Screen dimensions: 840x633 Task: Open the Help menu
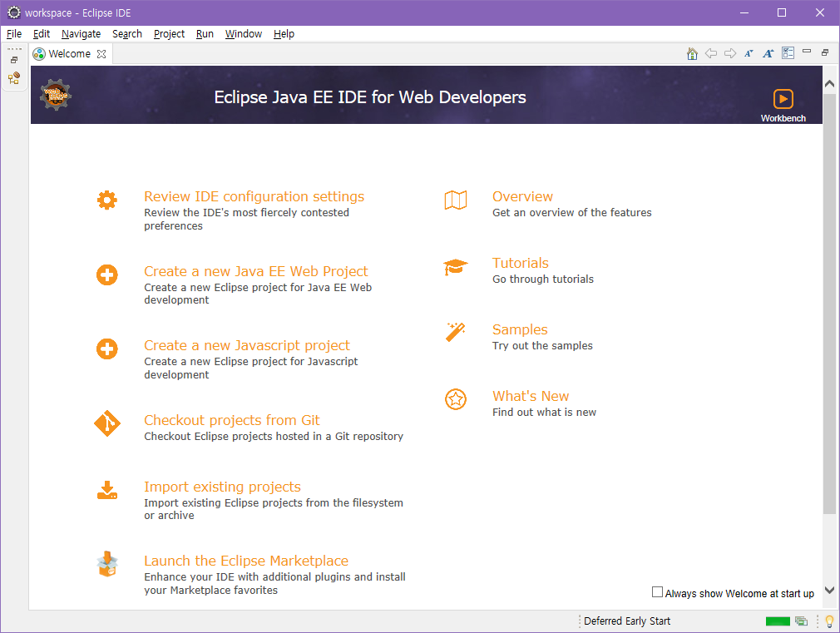point(284,34)
